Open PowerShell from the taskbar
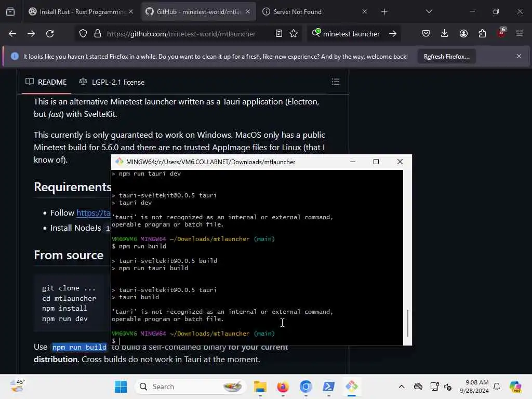The height and width of the screenshot is (399, 532). (328, 387)
